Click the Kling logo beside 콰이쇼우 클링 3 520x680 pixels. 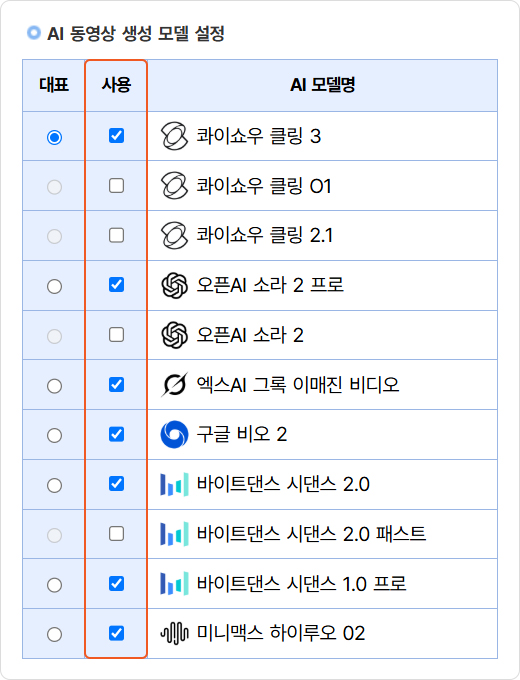[174, 136]
